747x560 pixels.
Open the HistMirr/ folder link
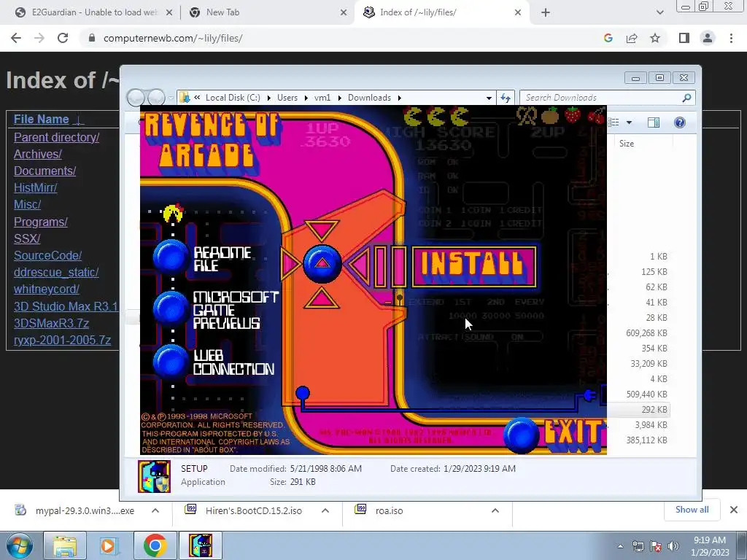pos(35,187)
